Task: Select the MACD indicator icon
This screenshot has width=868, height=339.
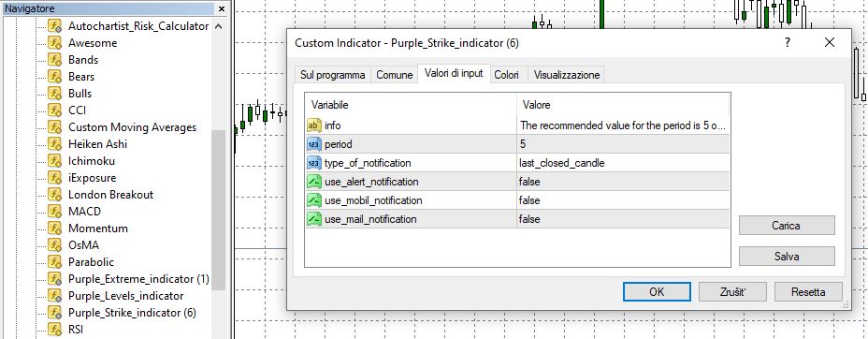Action: 54,211
